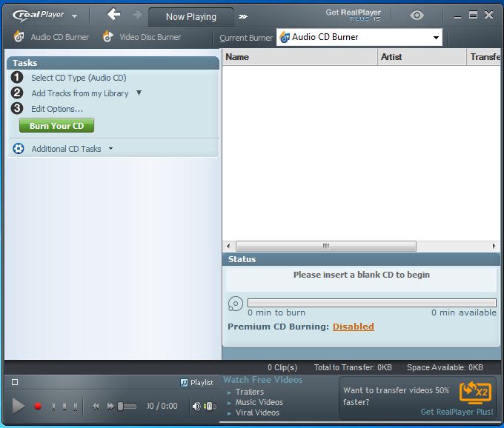
Task: Click the previous clip button
Action: tap(53, 407)
